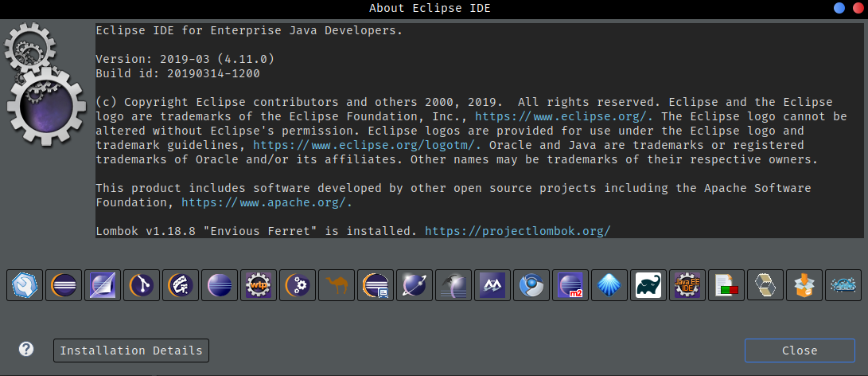Click the Eclipse icon with white gears
The width and height of the screenshot is (868, 376).
point(298,285)
